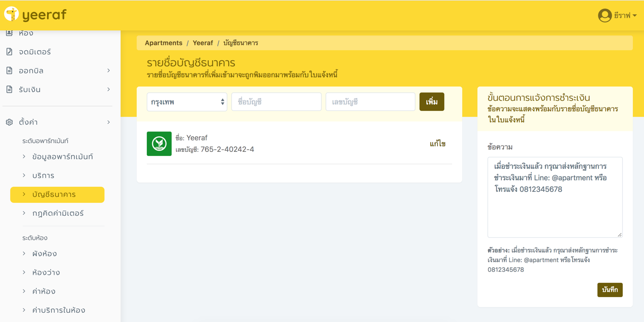Click the ชื่อบัญชี account name field
Screen dimensions: 644x322
(276, 102)
